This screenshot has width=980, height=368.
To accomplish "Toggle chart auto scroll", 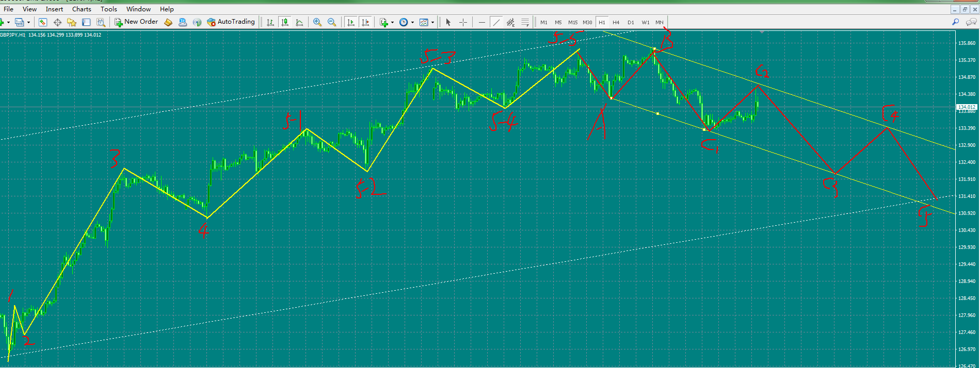I will point(351,22).
